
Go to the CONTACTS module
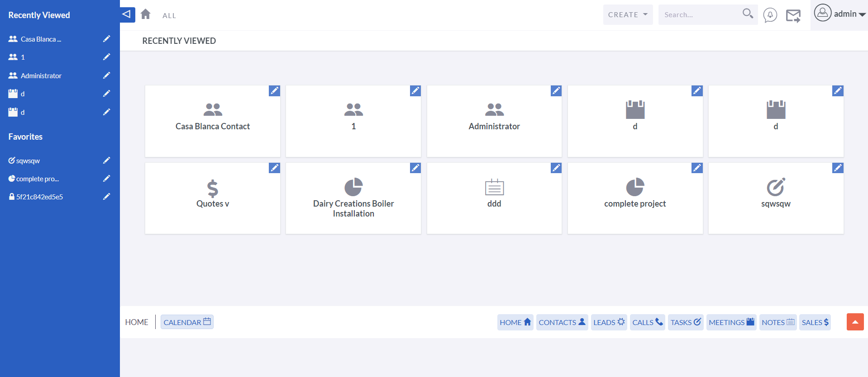click(562, 322)
